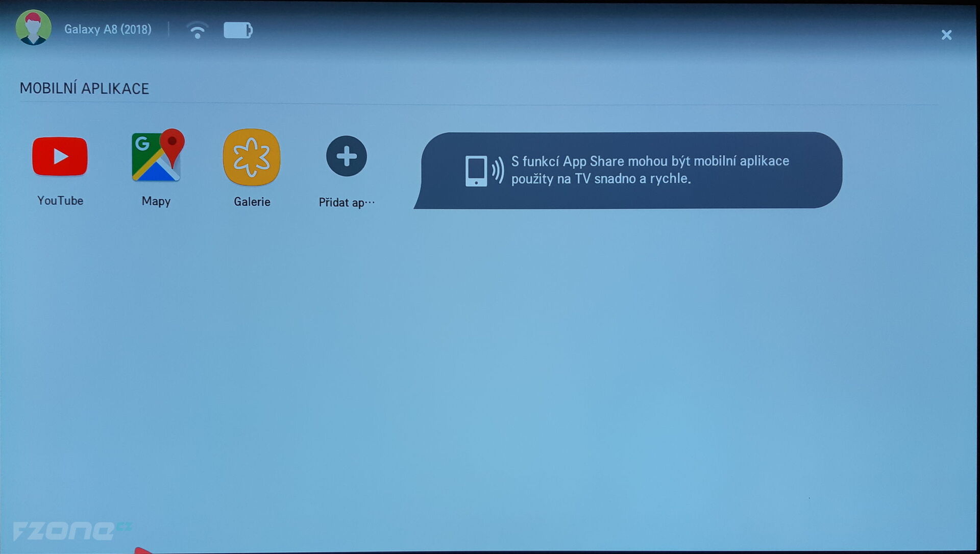Toggle mobile app display visibility
Screen dimensions: 980x554
click(947, 34)
